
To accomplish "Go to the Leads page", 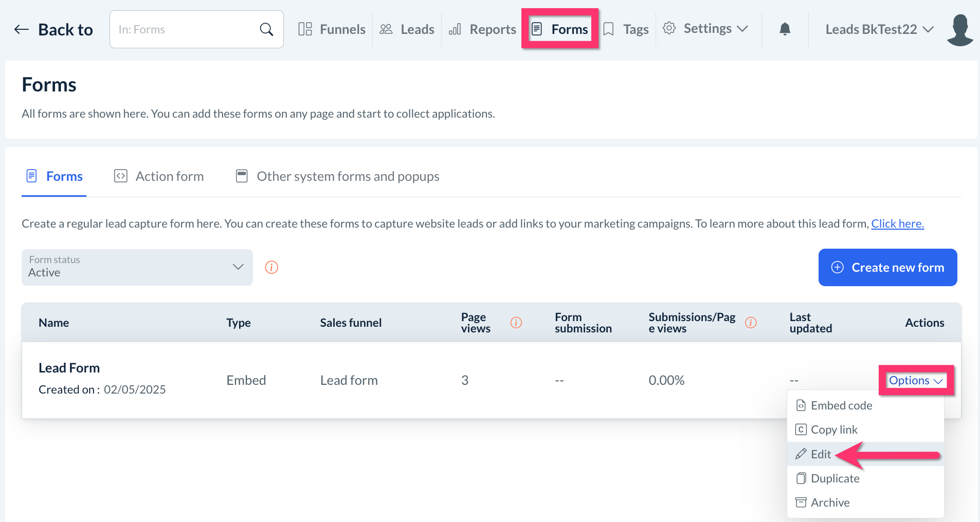I will [x=407, y=29].
